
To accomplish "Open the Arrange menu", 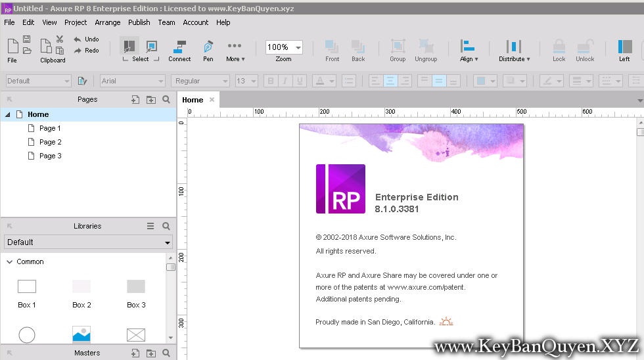I will coord(108,22).
